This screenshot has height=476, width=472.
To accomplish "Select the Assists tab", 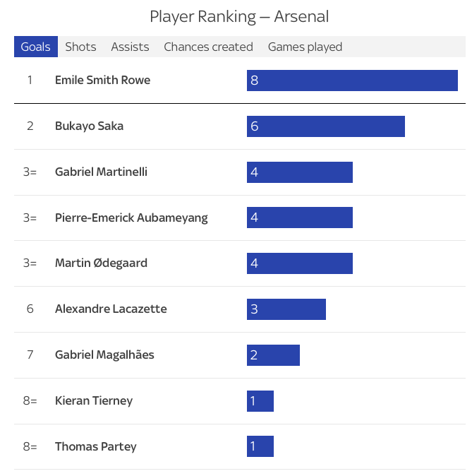I will pos(130,47).
